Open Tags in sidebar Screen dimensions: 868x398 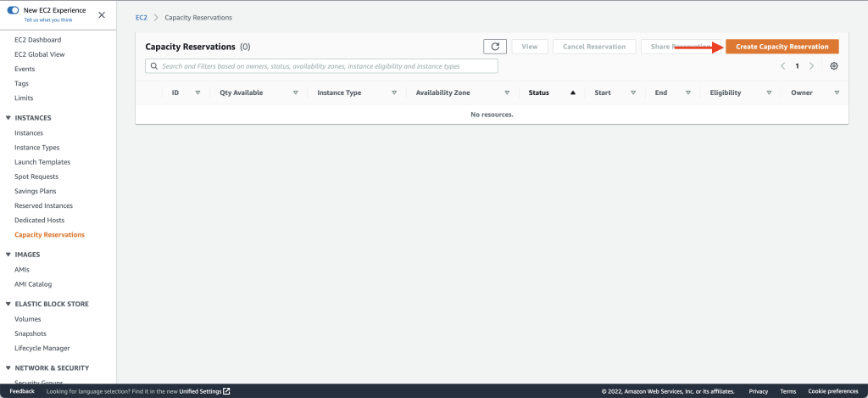coord(21,83)
